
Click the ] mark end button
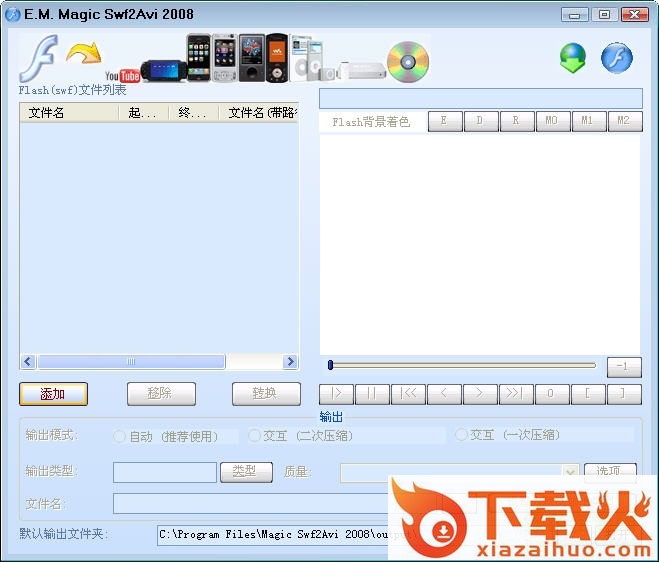pos(624,394)
